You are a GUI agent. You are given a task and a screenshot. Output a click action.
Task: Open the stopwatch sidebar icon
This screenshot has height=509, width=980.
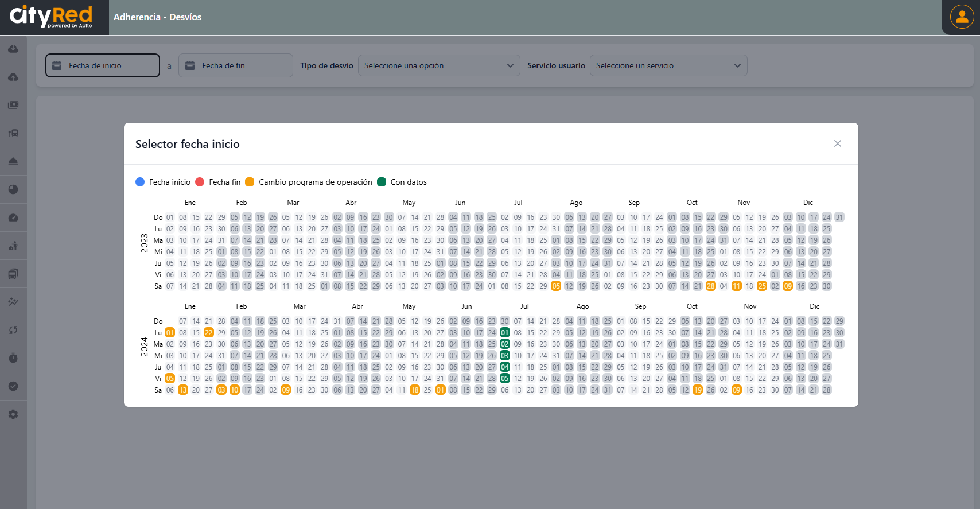point(13,358)
